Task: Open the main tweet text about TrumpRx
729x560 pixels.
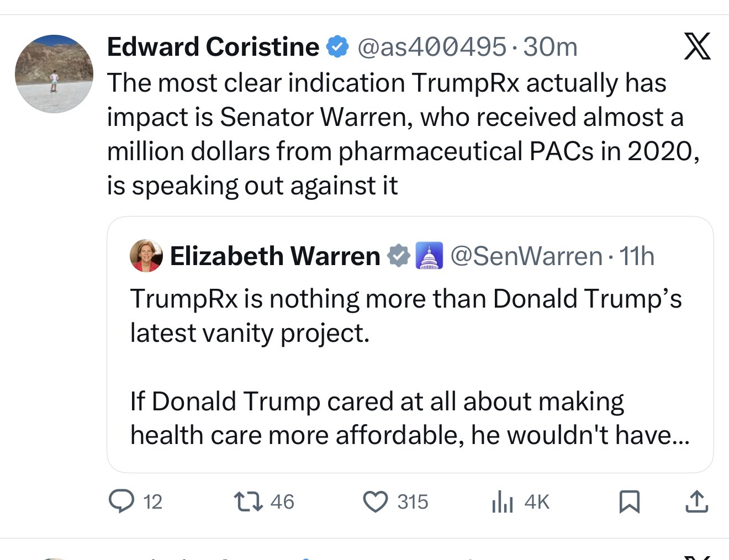Action: click(x=403, y=134)
